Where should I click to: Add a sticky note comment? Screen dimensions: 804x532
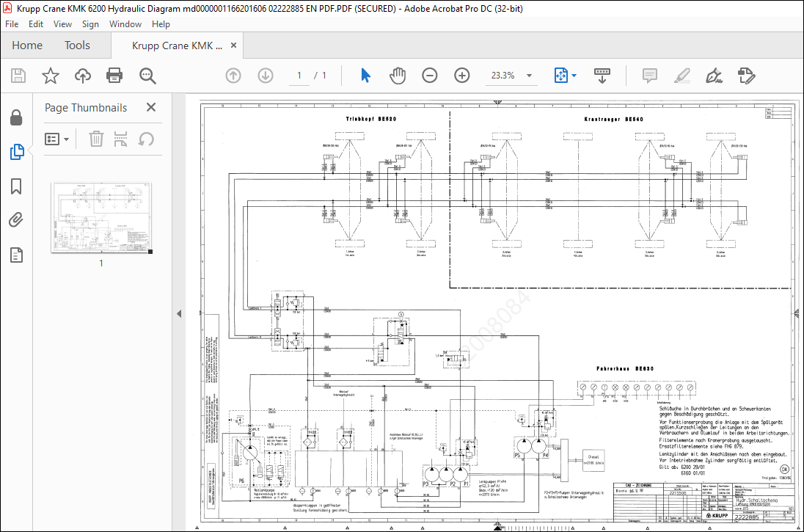tap(650, 76)
